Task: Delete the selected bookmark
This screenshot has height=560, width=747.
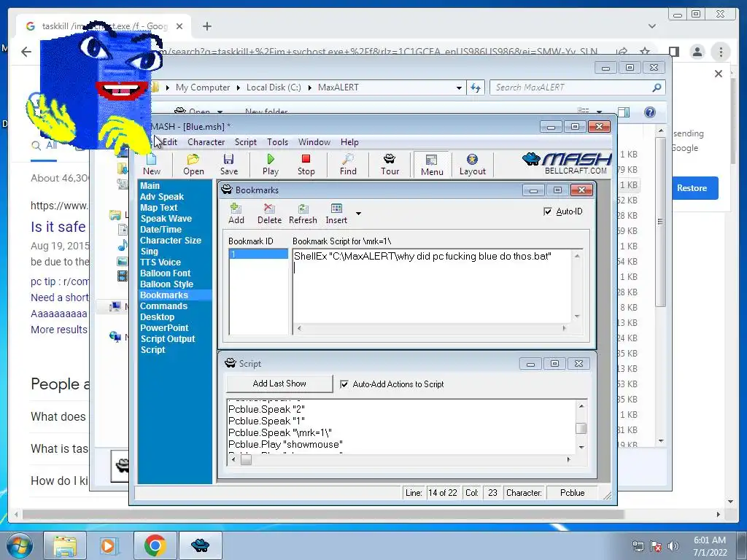Action: (269, 214)
